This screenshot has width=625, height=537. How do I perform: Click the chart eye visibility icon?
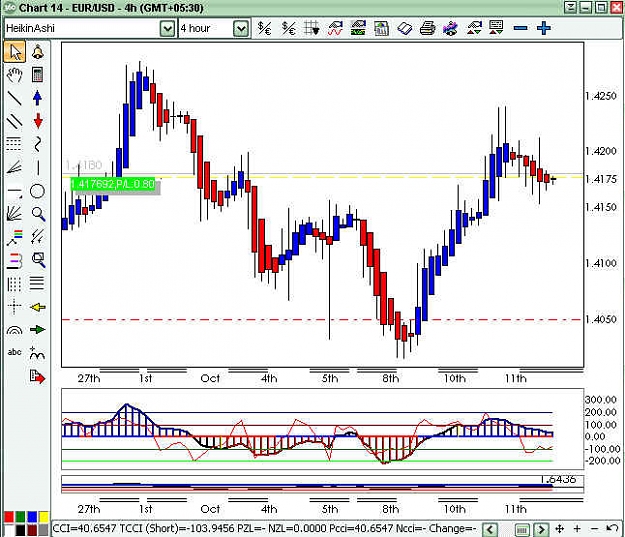451,29
